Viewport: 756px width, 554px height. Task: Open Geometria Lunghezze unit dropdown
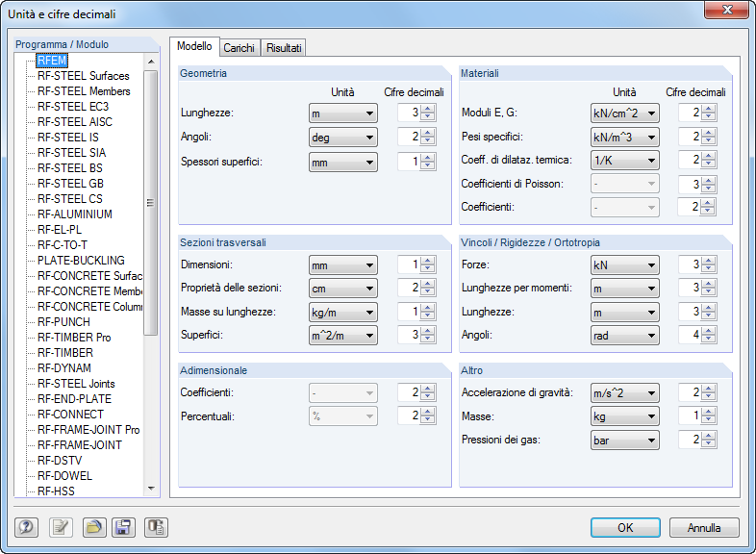click(342, 113)
